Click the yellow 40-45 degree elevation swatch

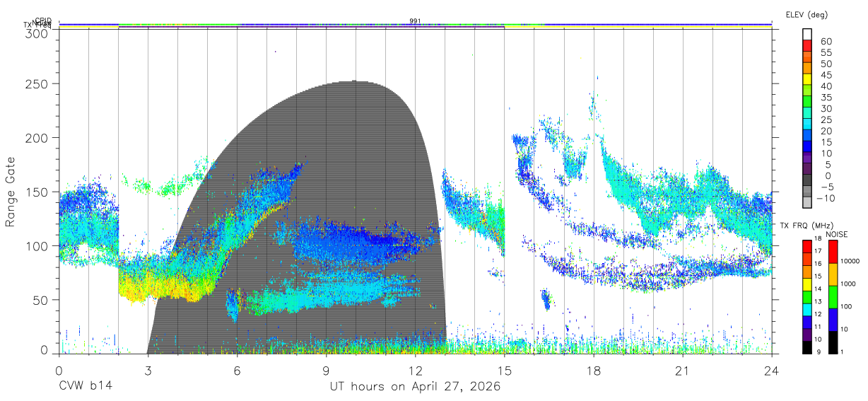tap(808, 80)
